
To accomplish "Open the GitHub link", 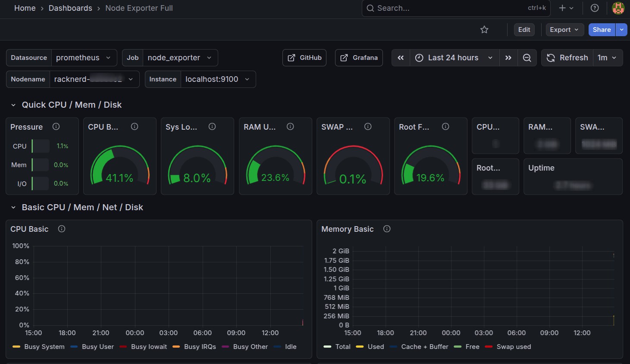I will (304, 58).
